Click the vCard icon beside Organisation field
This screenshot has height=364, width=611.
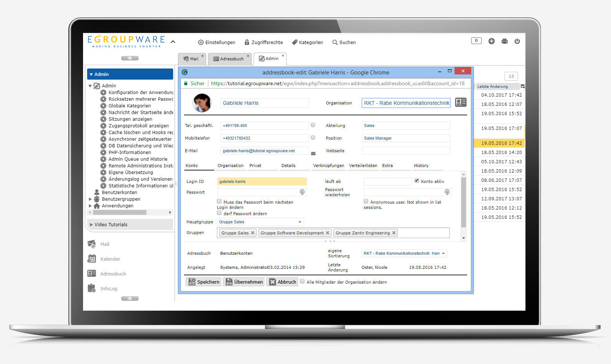(x=460, y=103)
